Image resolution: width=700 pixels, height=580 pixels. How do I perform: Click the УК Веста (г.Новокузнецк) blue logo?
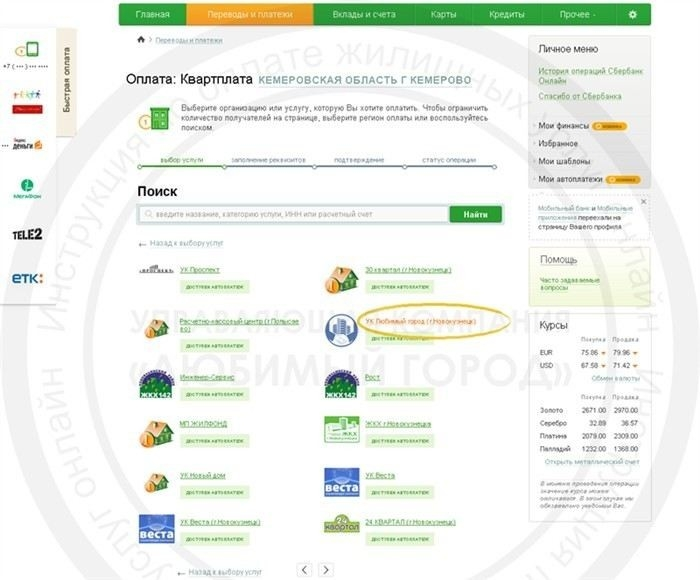point(157,529)
